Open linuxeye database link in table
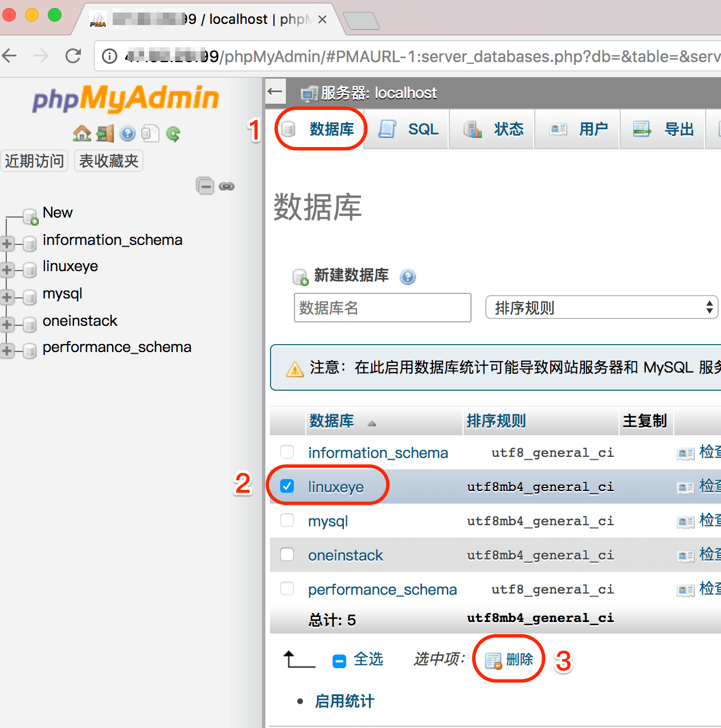Image resolution: width=721 pixels, height=728 pixels. 336,487
